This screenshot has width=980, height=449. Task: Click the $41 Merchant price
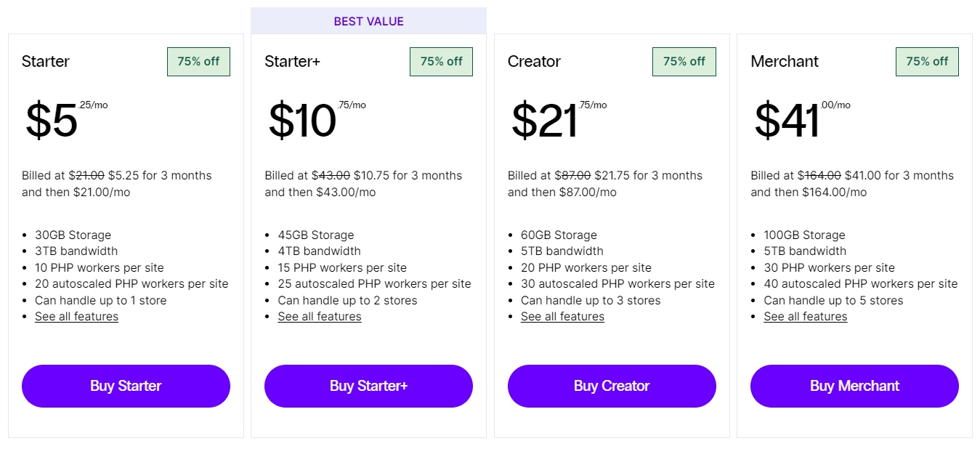coord(787,121)
